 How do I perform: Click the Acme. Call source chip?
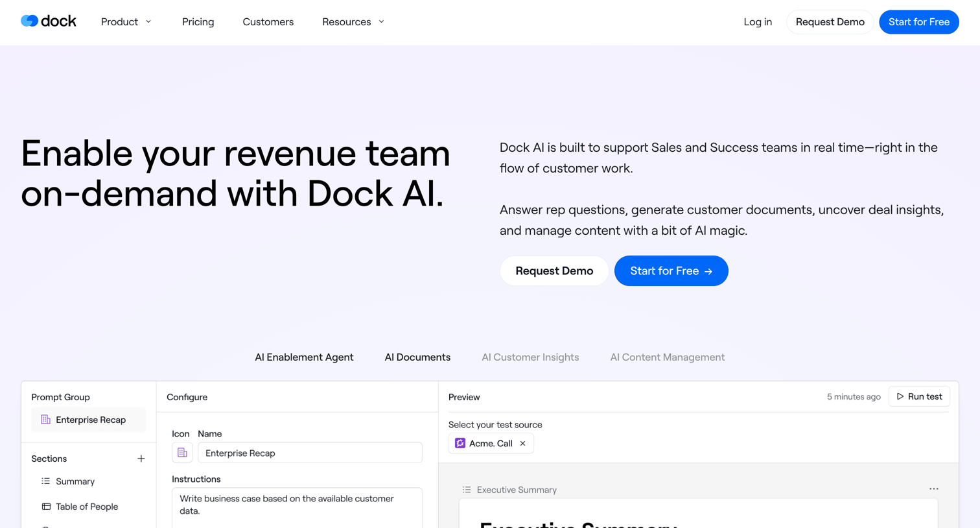tap(491, 444)
